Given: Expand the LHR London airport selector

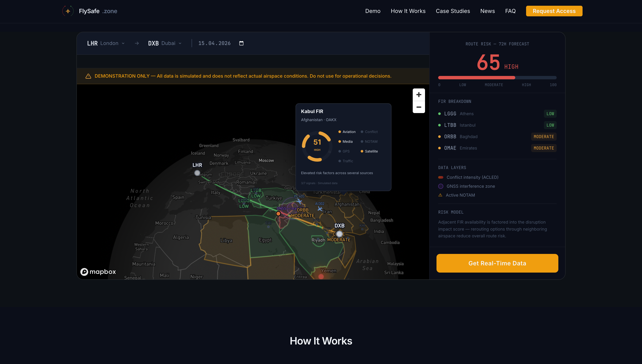Looking at the screenshot, I should [x=106, y=43].
